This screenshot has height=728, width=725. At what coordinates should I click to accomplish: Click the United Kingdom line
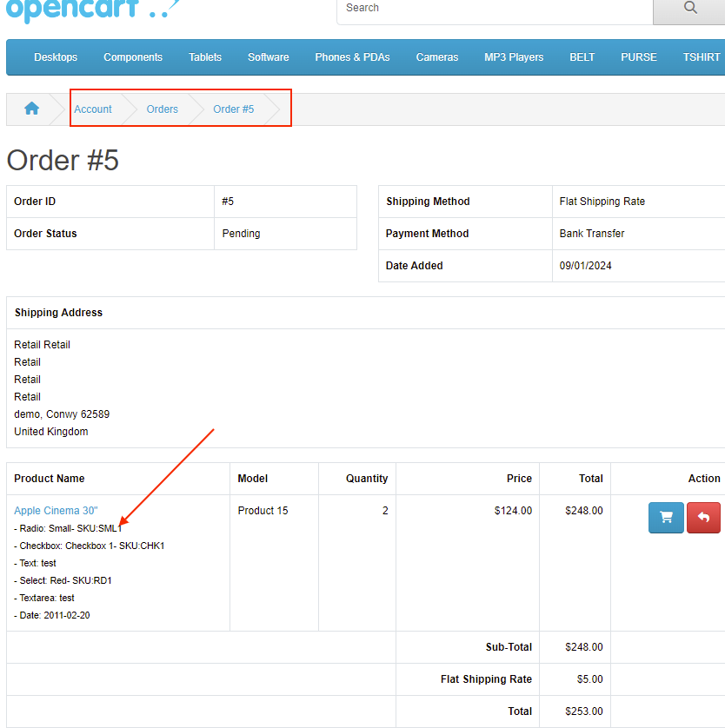click(51, 431)
